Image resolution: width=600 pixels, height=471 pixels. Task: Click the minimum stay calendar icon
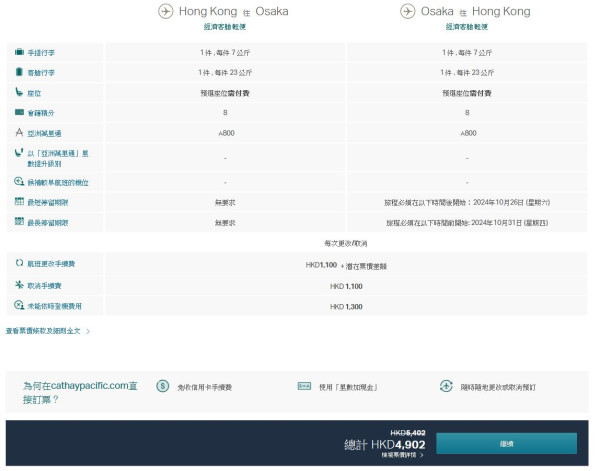19,201
